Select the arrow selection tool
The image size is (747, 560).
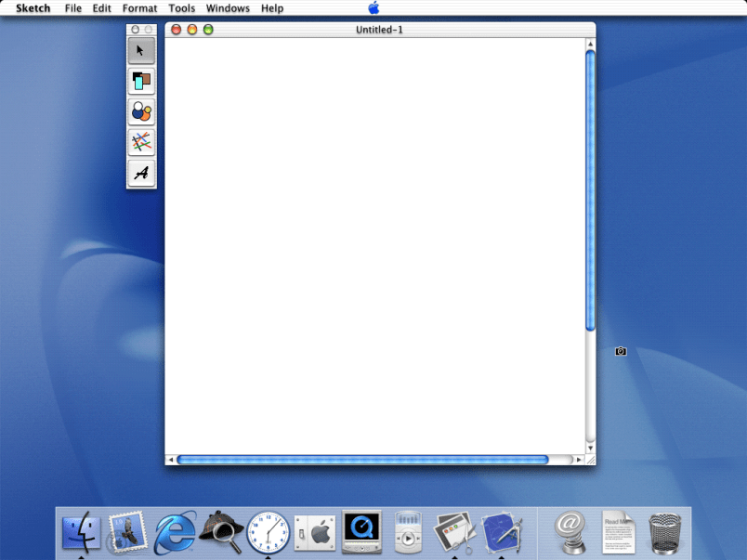(141, 51)
